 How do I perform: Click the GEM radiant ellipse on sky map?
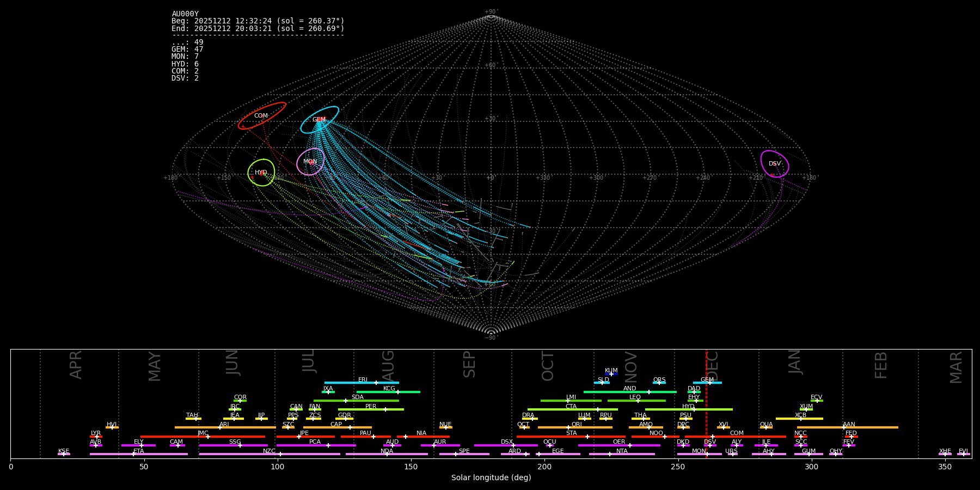(x=320, y=120)
